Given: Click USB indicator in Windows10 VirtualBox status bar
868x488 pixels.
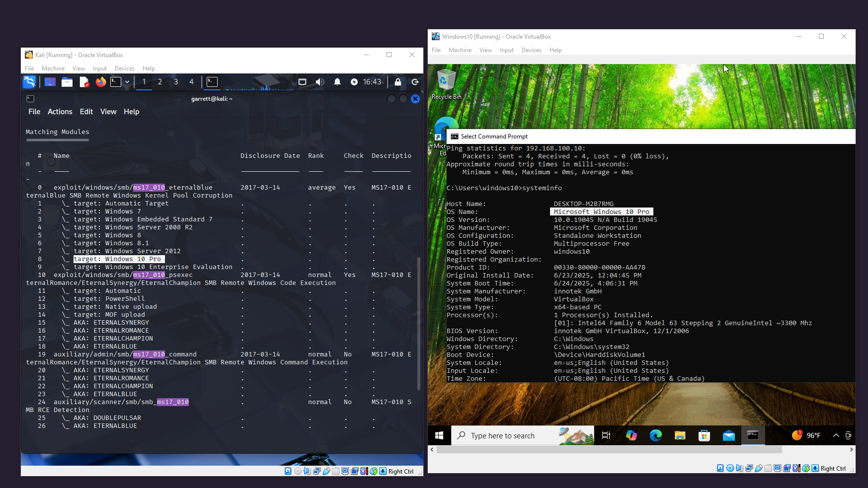Looking at the screenshot, I should tap(759, 468).
